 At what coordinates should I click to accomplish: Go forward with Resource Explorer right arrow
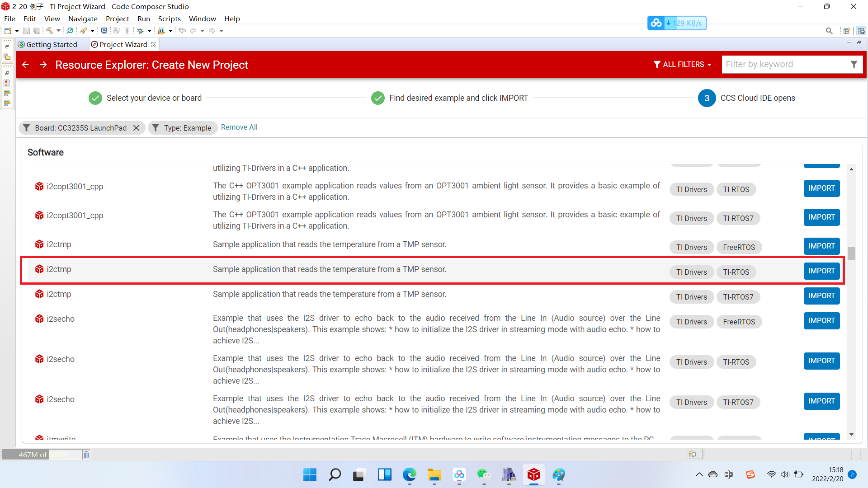tap(43, 65)
